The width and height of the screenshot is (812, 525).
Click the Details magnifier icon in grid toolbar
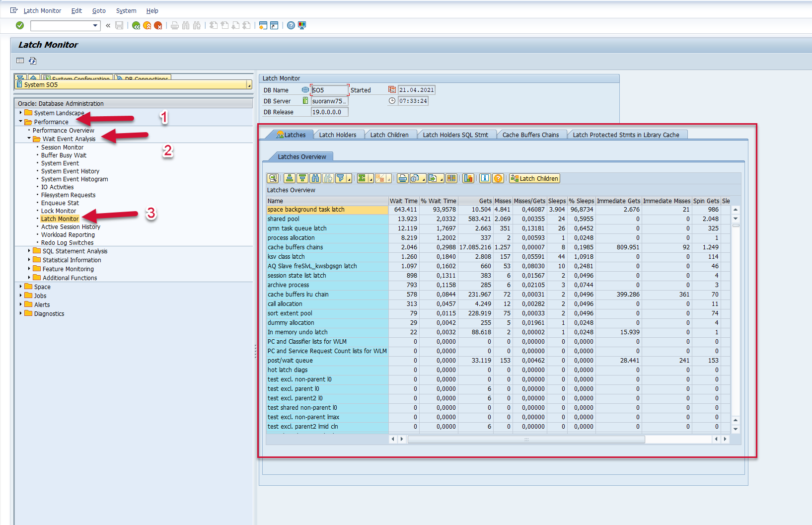pos(272,178)
